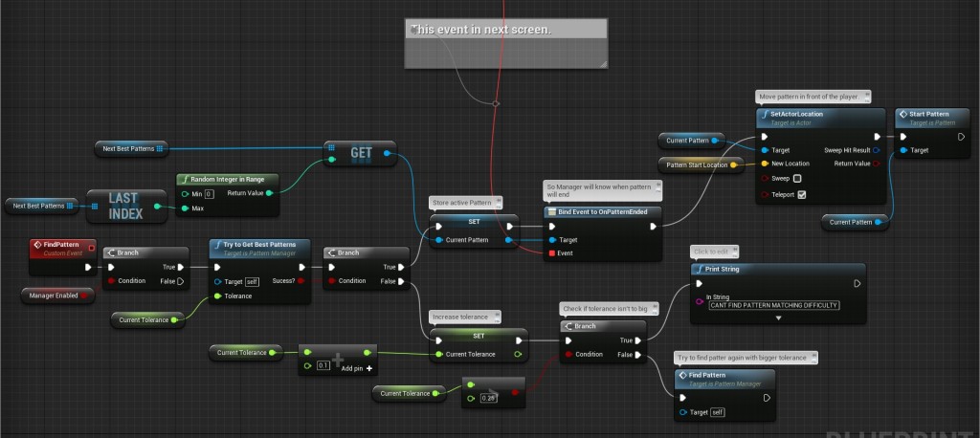Select the Current Pattern node below SetActorLocation

[x=855, y=222]
